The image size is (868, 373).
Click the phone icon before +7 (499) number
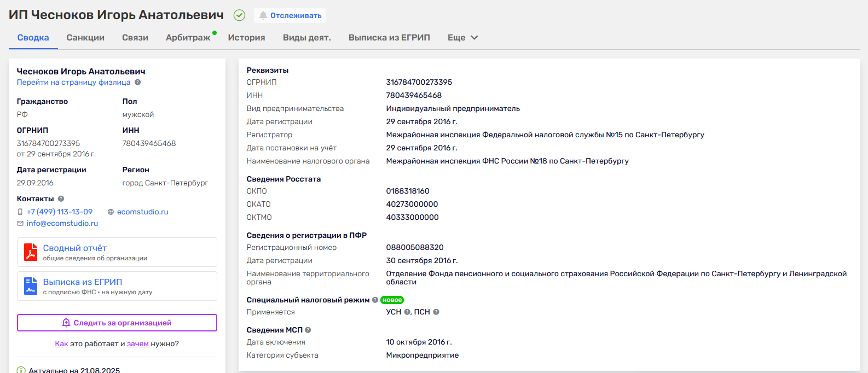[20, 212]
